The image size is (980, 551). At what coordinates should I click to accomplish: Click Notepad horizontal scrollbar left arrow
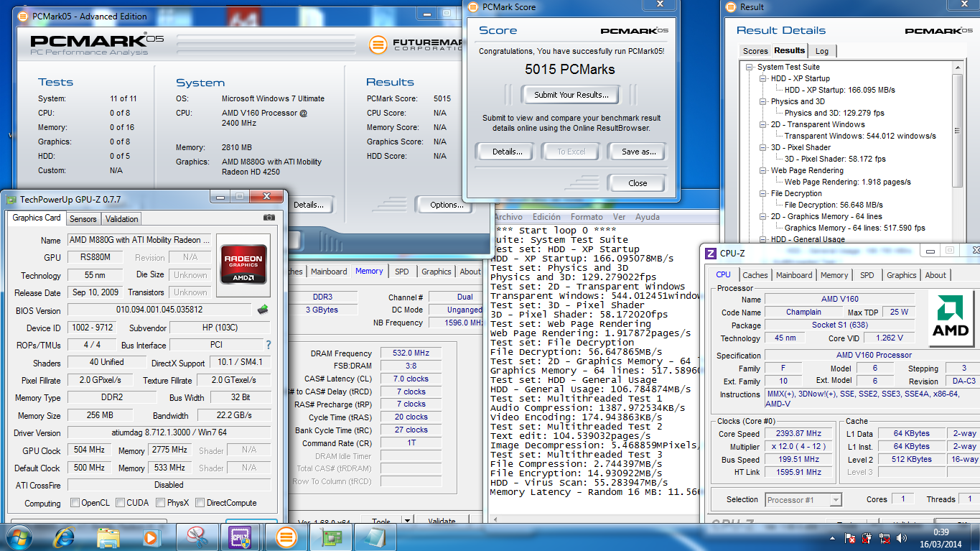(495, 519)
